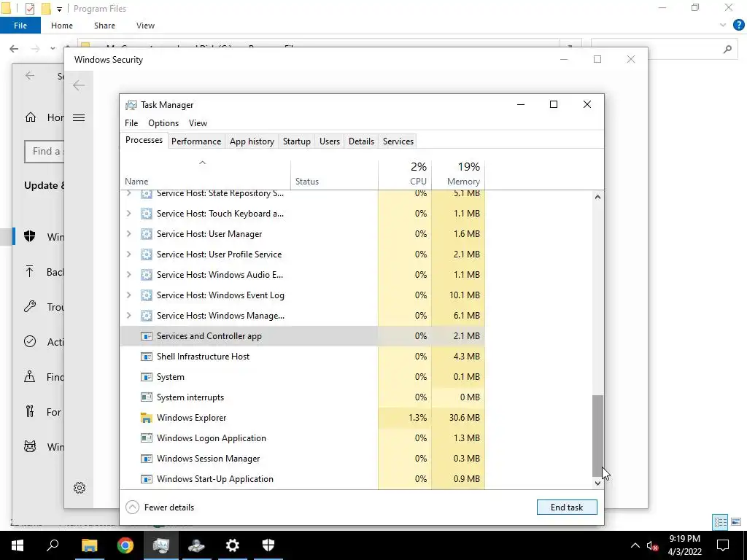Click the Windows Session Manager icon

[146, 459]
